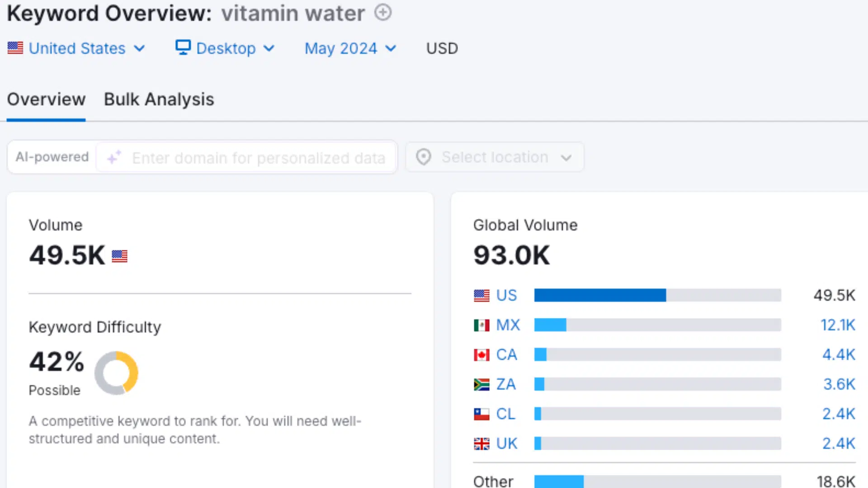This screenshot has width=868, height=488.
Task: Click the Mexico flag next to MX
Action: (481, 325)
